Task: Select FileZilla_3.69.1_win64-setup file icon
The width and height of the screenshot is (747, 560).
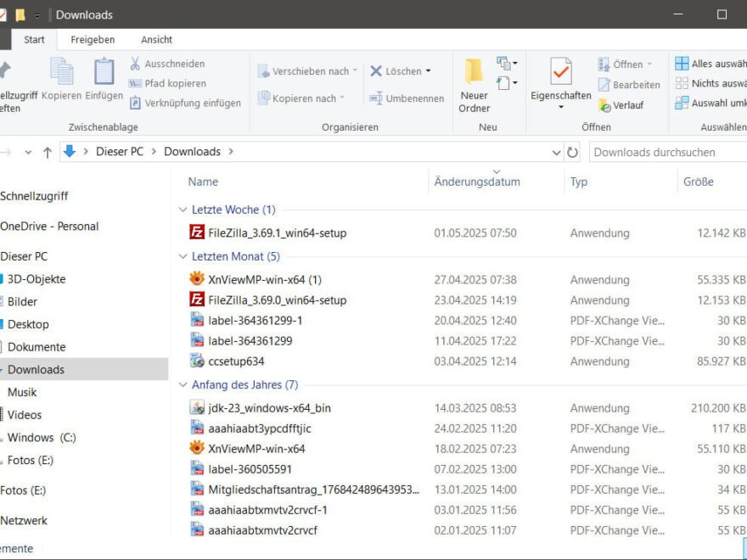Action: (x=197, y=232)
